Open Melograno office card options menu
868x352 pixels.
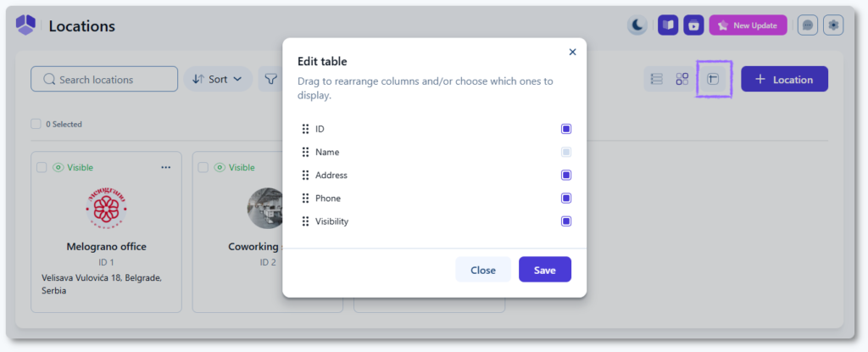(165, 167)
